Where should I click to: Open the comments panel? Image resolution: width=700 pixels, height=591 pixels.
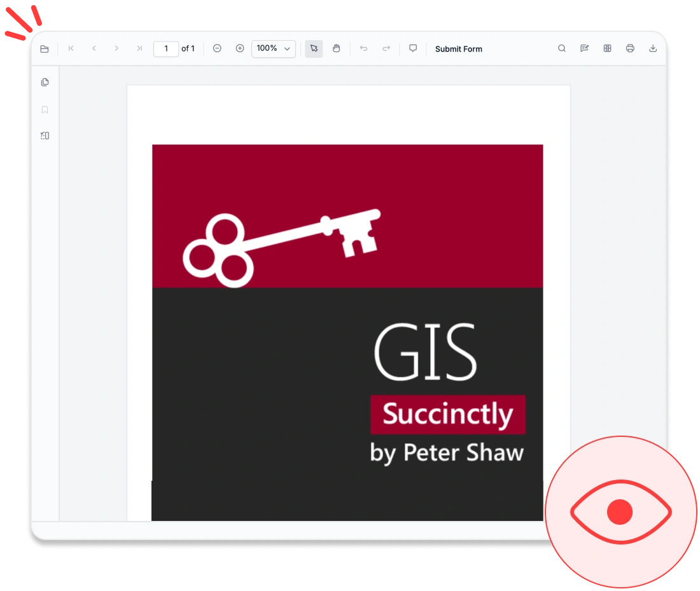click(413, 48)
